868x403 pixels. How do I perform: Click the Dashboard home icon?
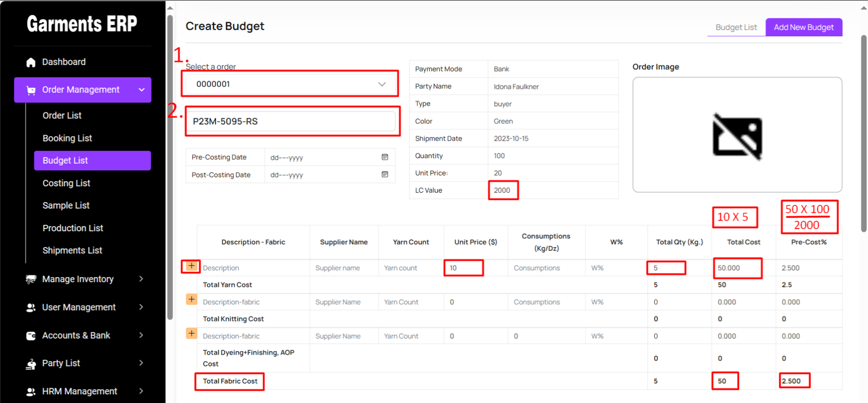[31, 62]
